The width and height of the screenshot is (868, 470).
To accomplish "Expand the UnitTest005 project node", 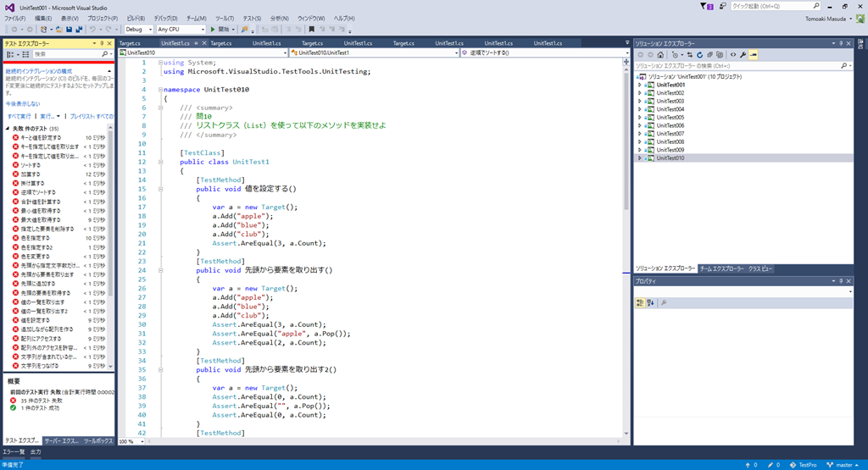I will pyautogui.click(x=639, y=117).
